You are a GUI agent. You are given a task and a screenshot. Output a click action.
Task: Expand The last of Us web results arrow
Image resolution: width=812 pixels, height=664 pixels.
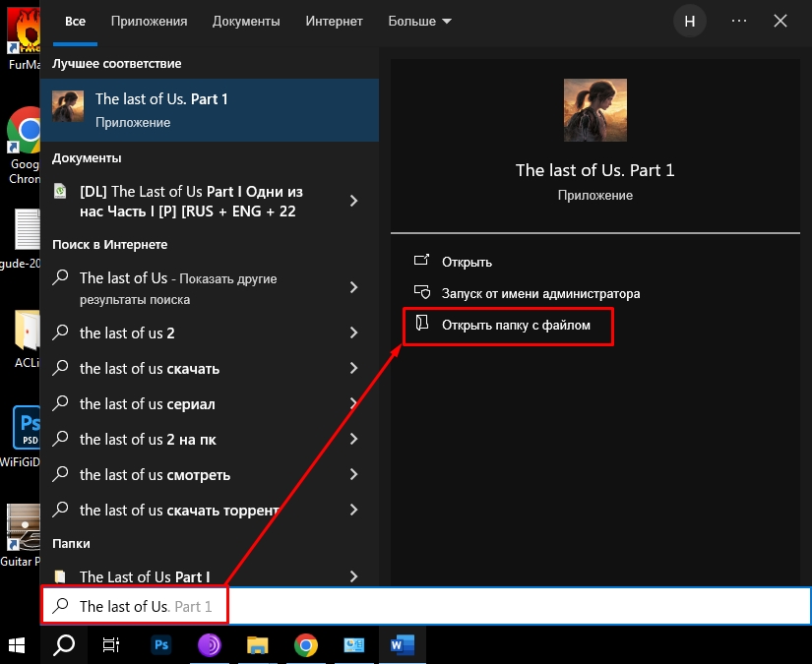coord(353,287)
